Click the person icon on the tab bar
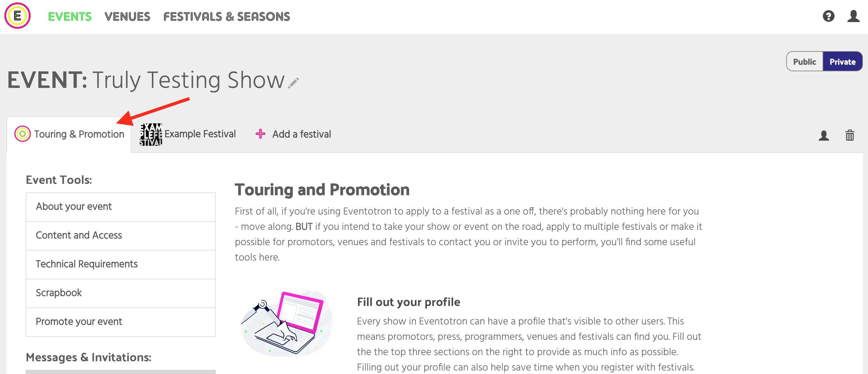The width and height of the screenshot is (868, 374). [824, 135]
